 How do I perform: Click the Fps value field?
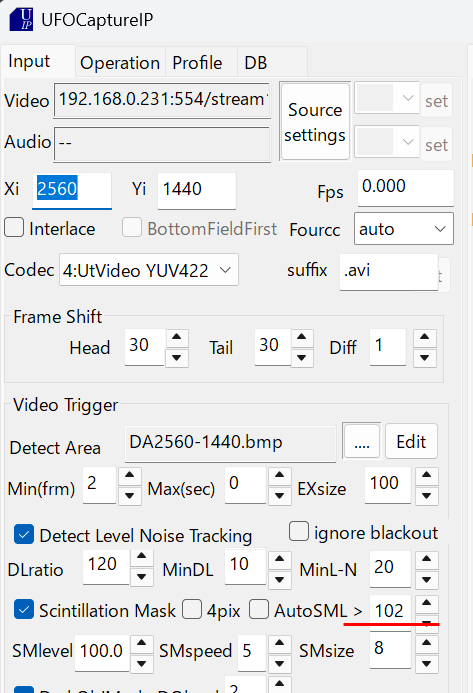click(x=406, y=188)
